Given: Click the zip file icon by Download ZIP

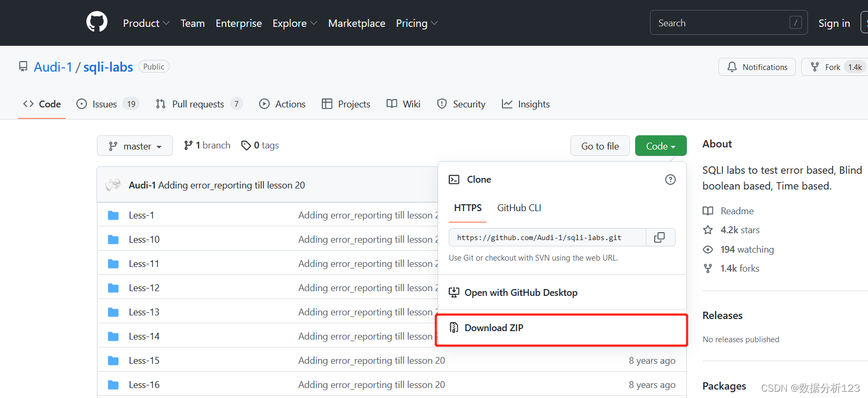Looking at the screenshot, I should coord(454,327).
